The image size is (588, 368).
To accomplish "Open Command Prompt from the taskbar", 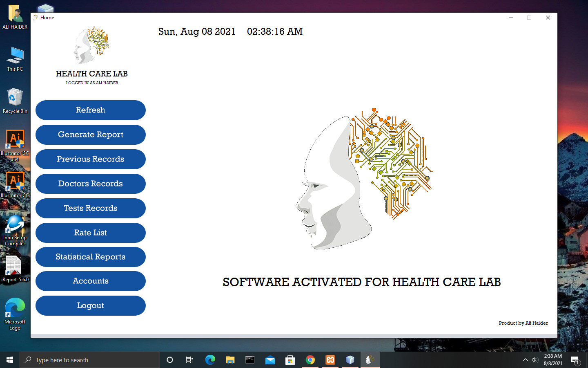I will (x=250, y=360).
